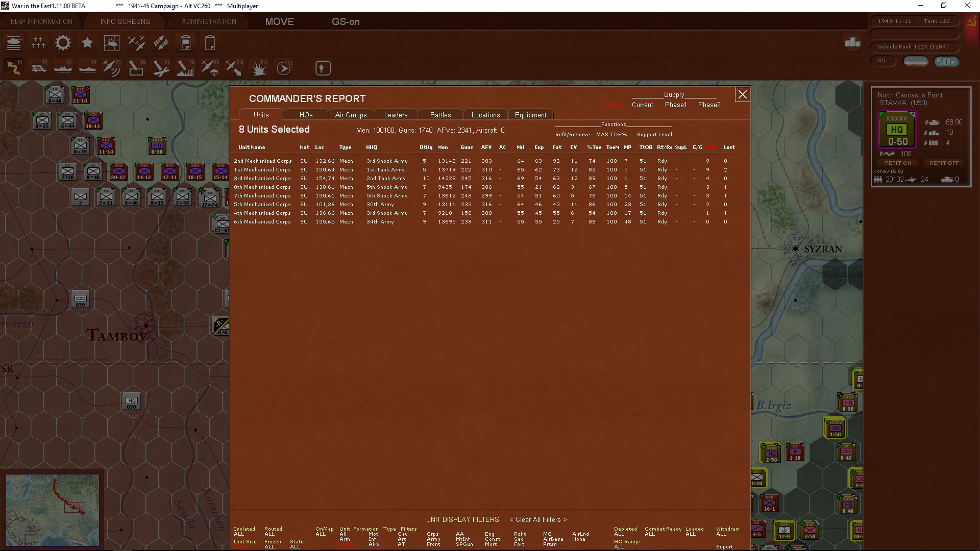Click Refit/Reserve function link
This screenshot has height=551, width=980.
click(572, 135)
